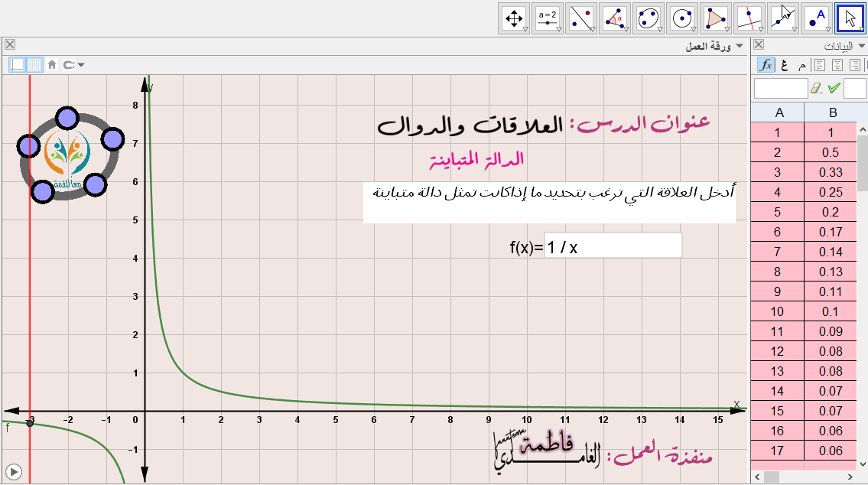Click the small field right of checkmark
The height and width of the screenshot is (485, 868).
pyautogui.click(x=855, y=88)
